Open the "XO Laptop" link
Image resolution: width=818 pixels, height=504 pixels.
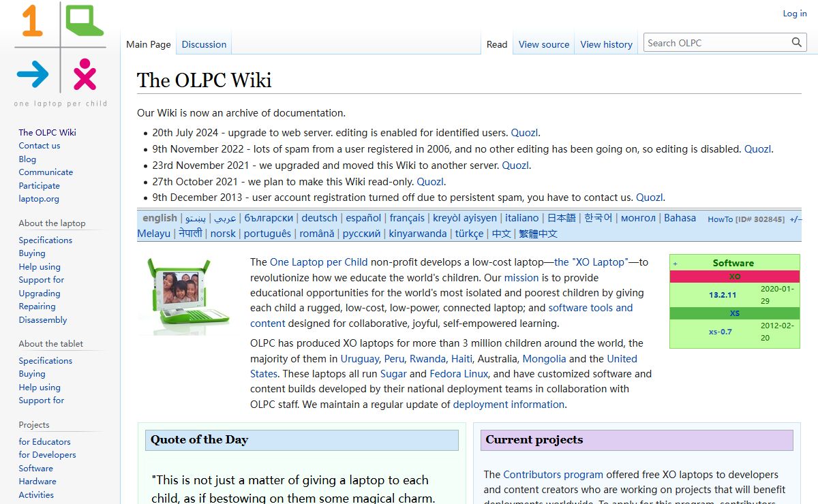coord(591,262)
